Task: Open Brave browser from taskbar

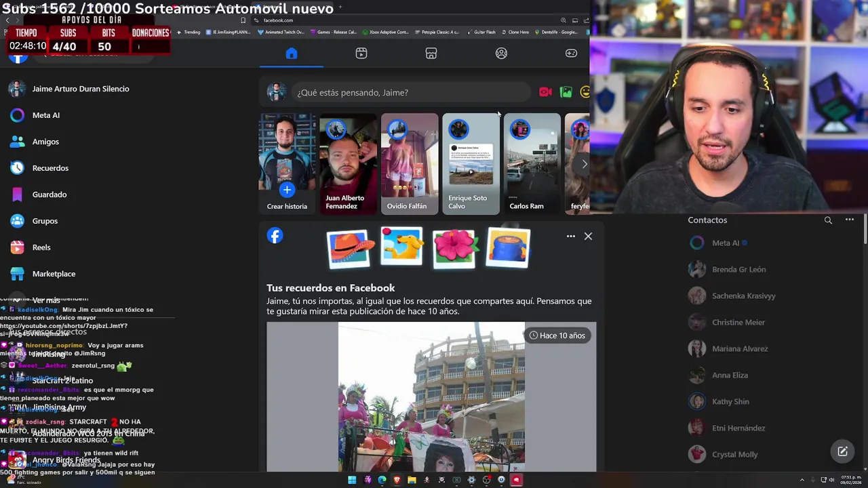Action: pos(397,480)
